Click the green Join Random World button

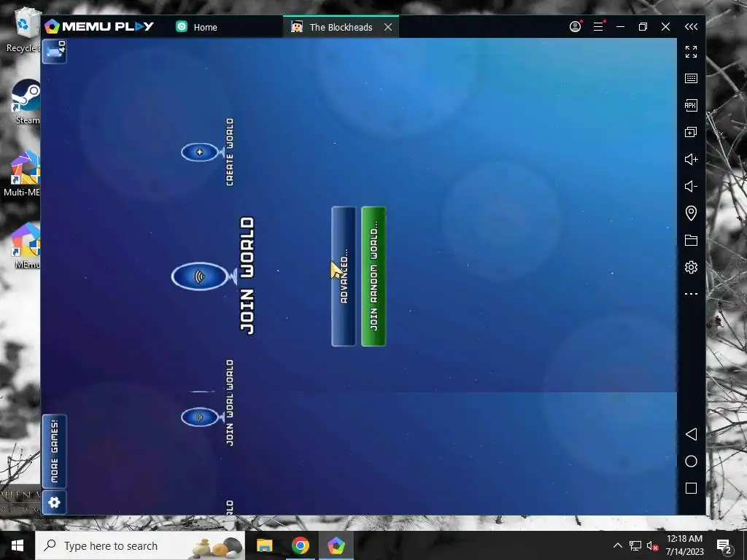click(374, 276)
